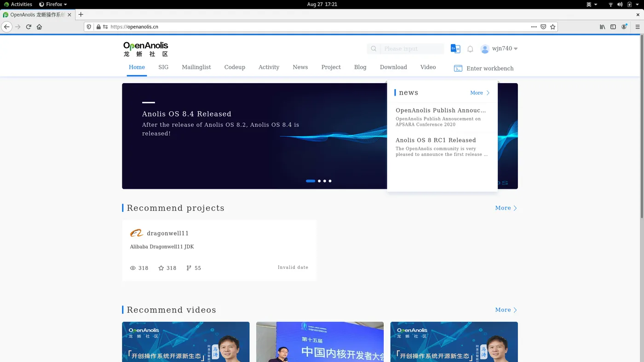Open the Codeup navigation item

point(235,67)
